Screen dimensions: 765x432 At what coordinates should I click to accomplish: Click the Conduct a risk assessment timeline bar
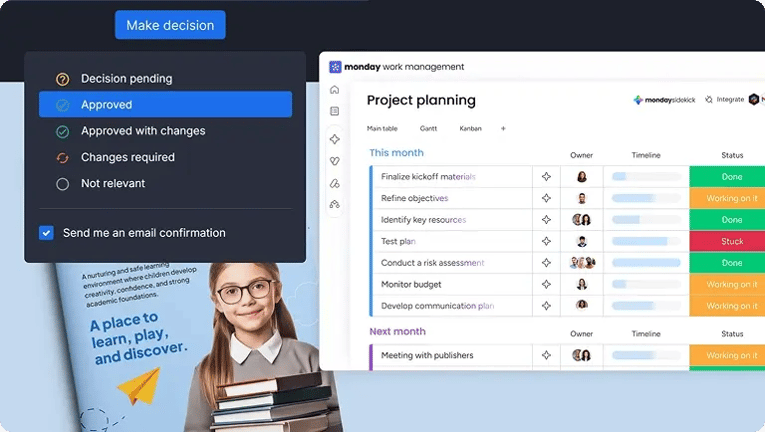tap(646, 263)
